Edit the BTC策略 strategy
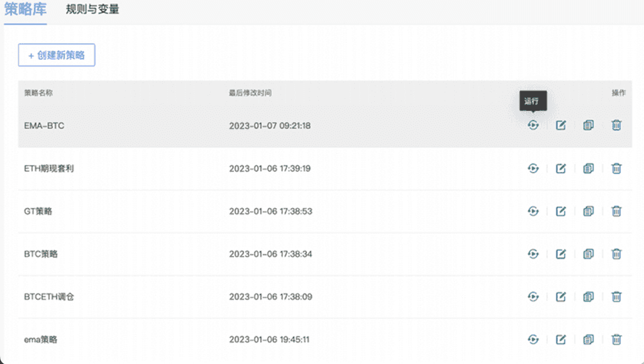Viewport: 644px width, 364px height. [561, 254]
